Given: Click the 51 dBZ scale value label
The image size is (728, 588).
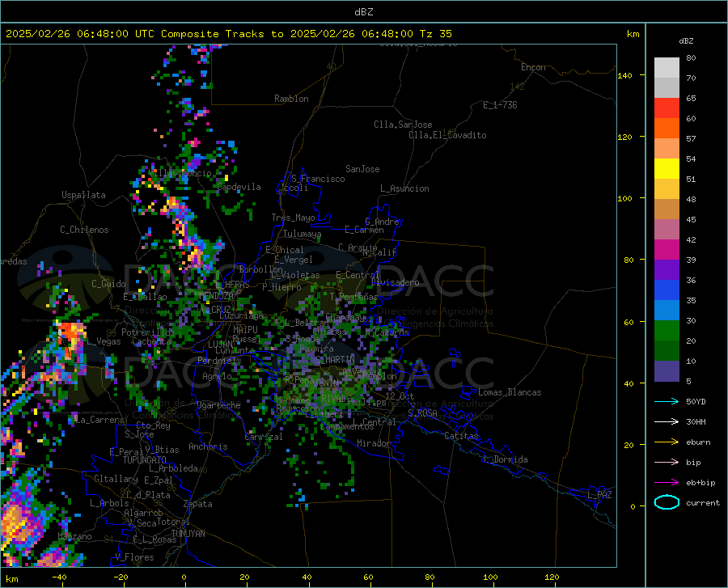Looking at the screenshot, I should pos(691,179).
